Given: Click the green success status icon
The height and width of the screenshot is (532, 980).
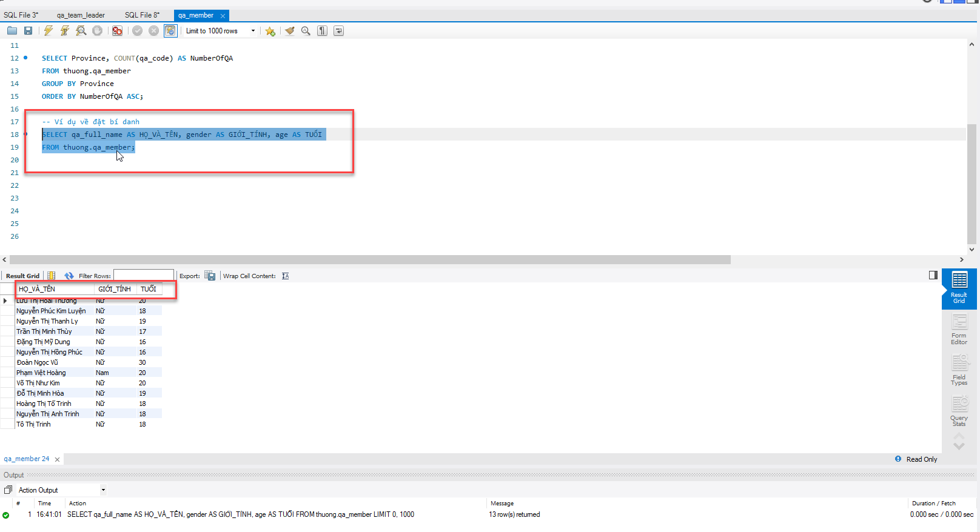Looking at the screenshot, I should tap(6, 515).
